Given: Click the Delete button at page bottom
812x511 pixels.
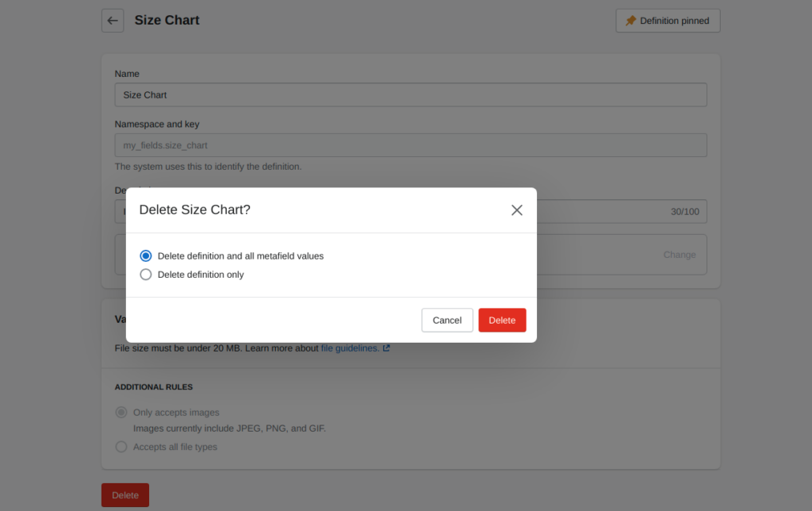Looking at the screenshot, I should point(125,495).
